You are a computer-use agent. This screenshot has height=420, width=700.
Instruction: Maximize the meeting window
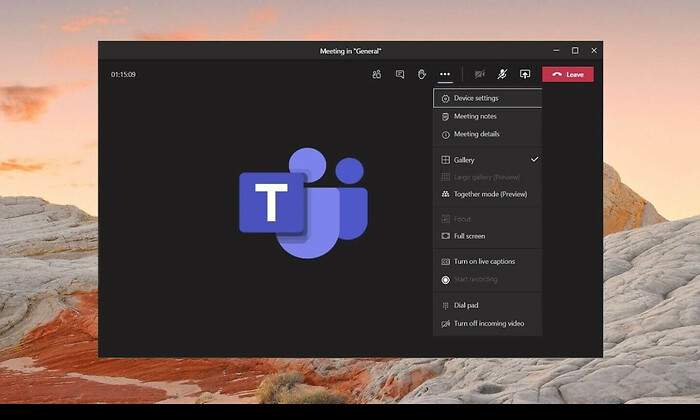pyautogui.click(x=575, y=50)
